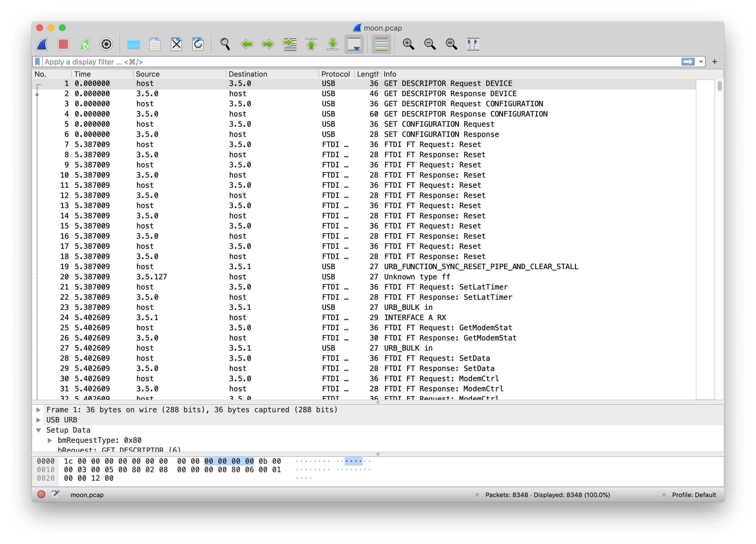Reset text to normal size
This screenshot has width=756, height=544.
pyautogui.click(x=451, y=44)
